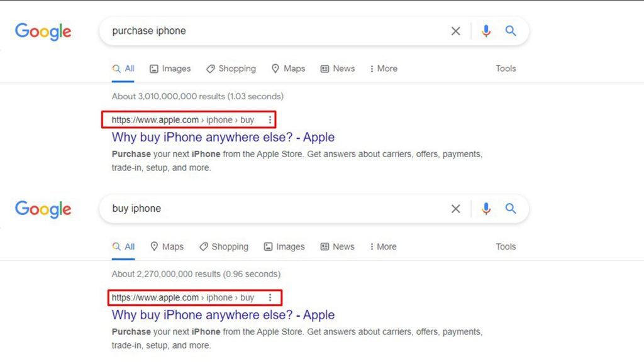
Task: Clear the 'purchase iphone' search query
Action: click(455, 31)
